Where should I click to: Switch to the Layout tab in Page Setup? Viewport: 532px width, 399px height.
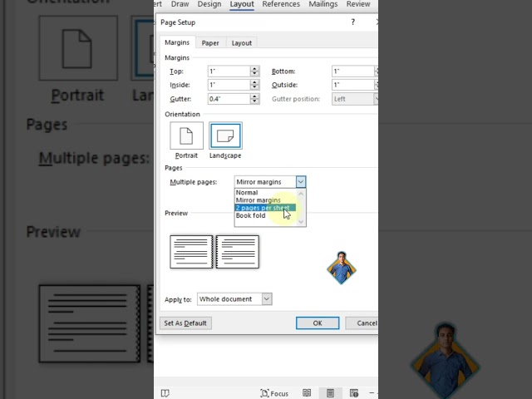pyautogui.click(x=242, y=42)
